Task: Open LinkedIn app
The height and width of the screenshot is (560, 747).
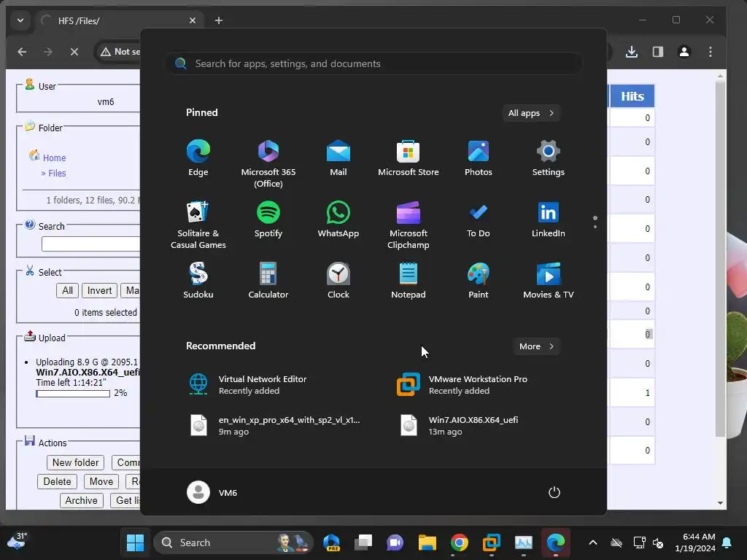Action: point(549,219)
